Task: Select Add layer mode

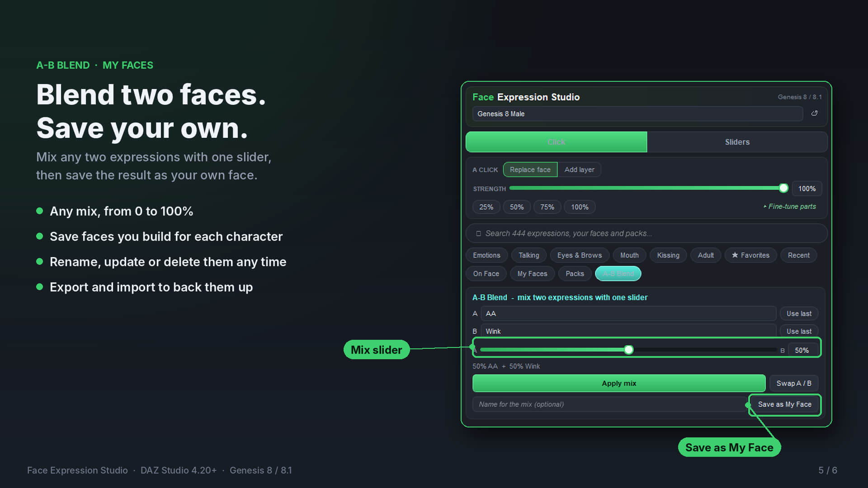Action: pos(579,169)
